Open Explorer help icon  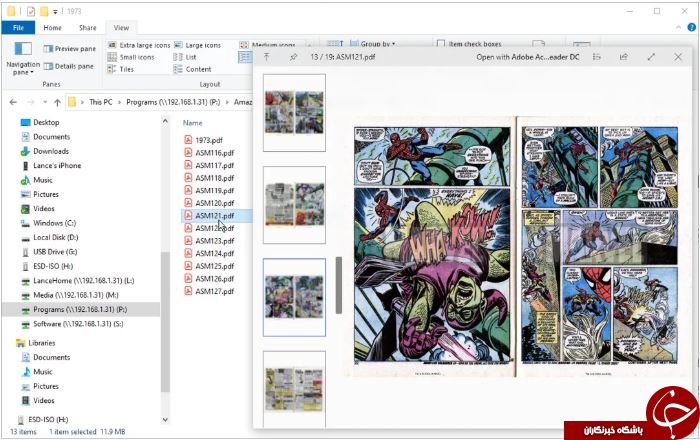[692, 27]
